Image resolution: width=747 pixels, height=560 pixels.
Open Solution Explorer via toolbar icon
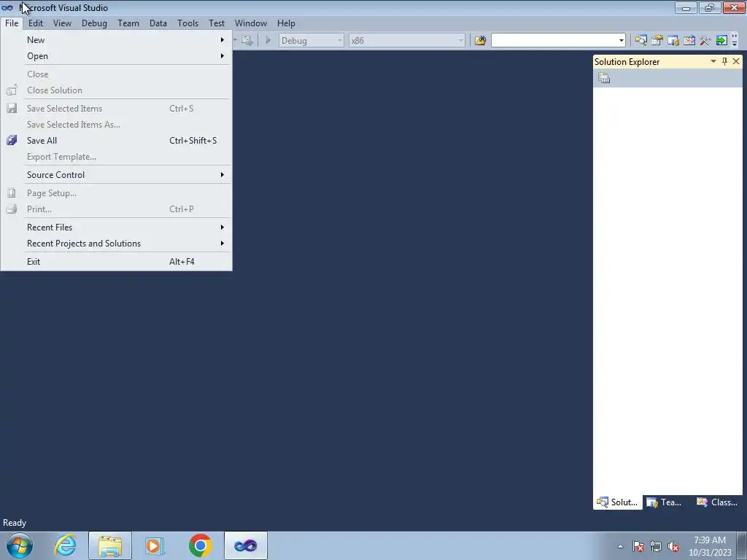click(x=641, y=41)
